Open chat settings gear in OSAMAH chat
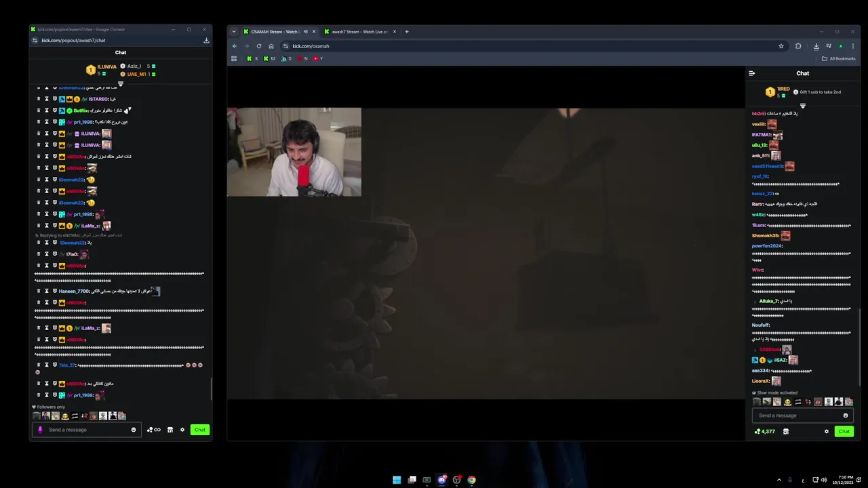The image size is (868, 488). (x=827, y=432)
